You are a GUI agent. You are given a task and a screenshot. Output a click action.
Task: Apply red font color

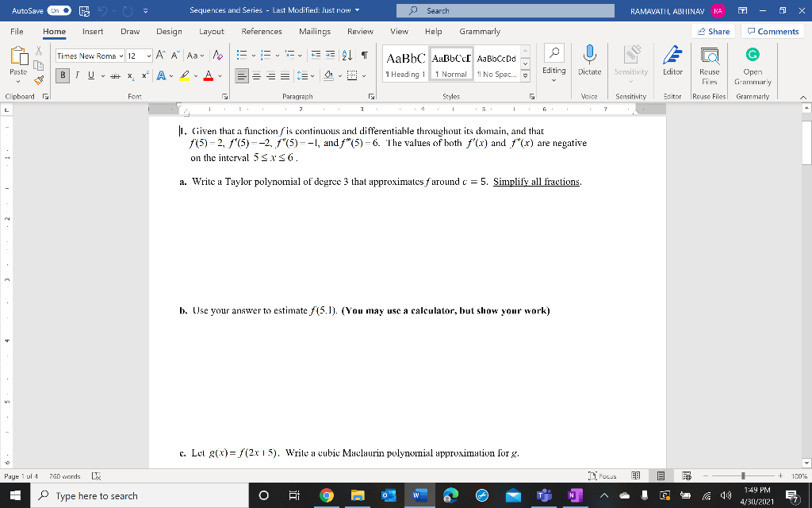[x=209, y=75]
